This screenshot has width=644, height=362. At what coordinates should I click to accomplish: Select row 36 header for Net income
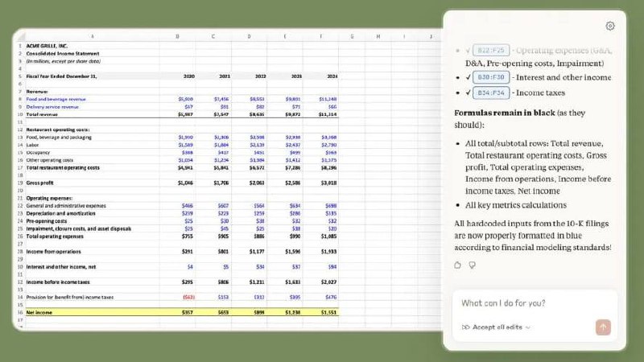pos(18,311)
